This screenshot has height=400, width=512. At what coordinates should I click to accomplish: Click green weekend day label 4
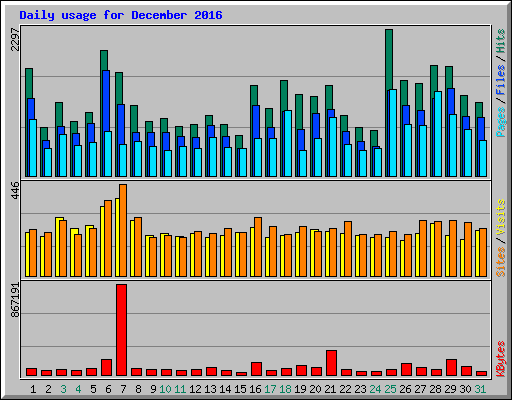coord(78,389)
